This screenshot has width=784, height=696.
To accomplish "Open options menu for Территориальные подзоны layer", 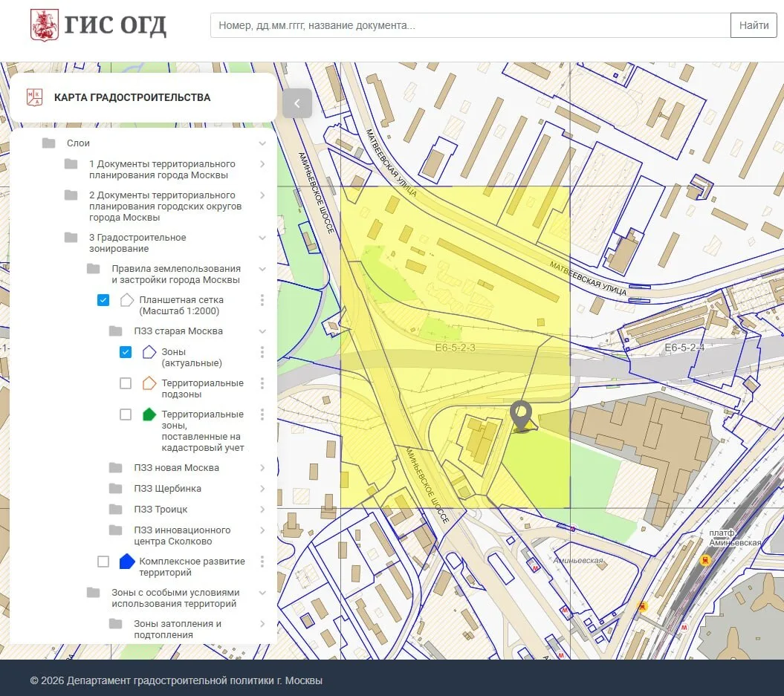I will pyautogui.click(x=262, y=383).
